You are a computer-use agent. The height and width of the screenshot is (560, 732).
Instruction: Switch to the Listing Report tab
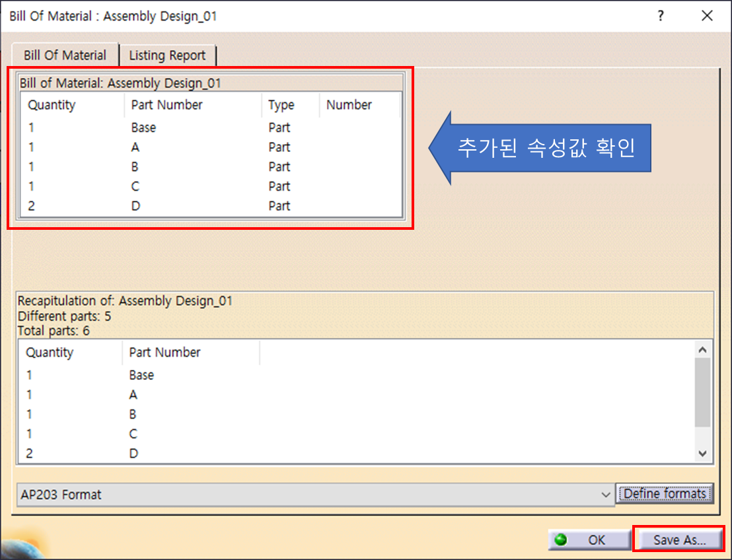pos(167,55)
